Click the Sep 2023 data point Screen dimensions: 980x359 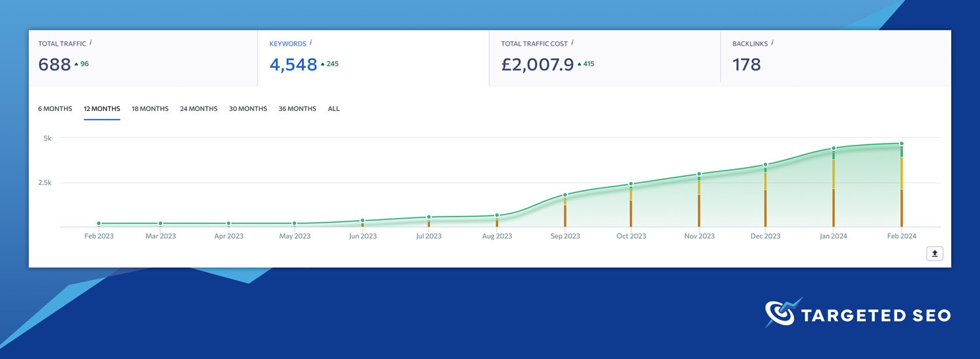click(565, 195)
